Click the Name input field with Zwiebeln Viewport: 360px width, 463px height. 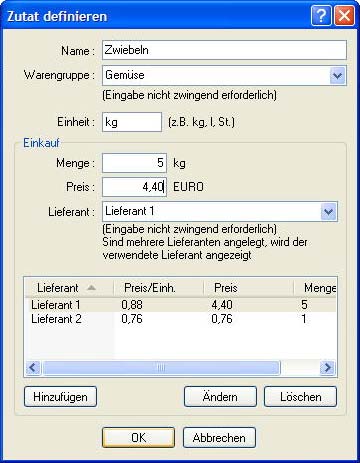pos(224,50)
